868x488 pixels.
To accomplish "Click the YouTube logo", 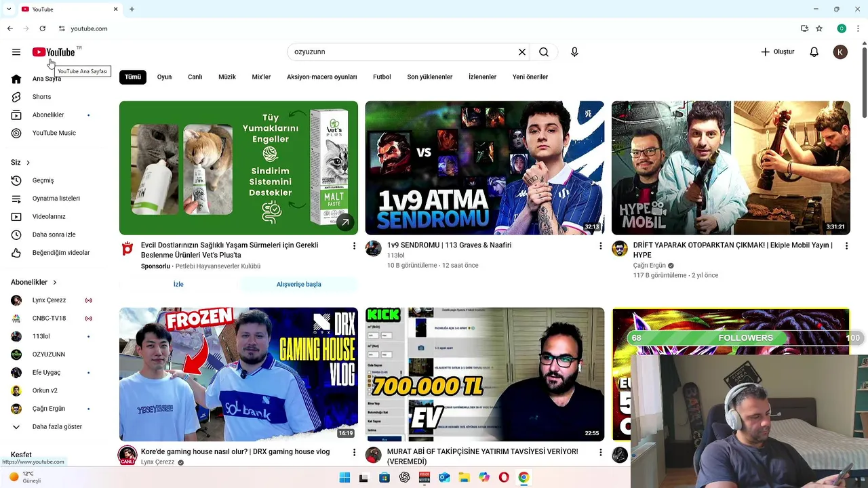I will tap(54, 52).
